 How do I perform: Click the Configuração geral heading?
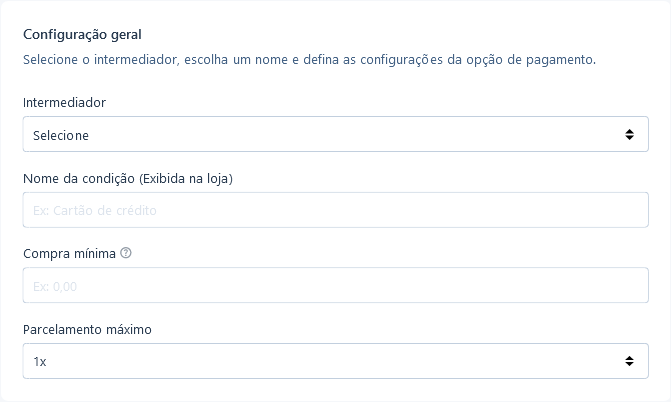(x=82, y=34)
